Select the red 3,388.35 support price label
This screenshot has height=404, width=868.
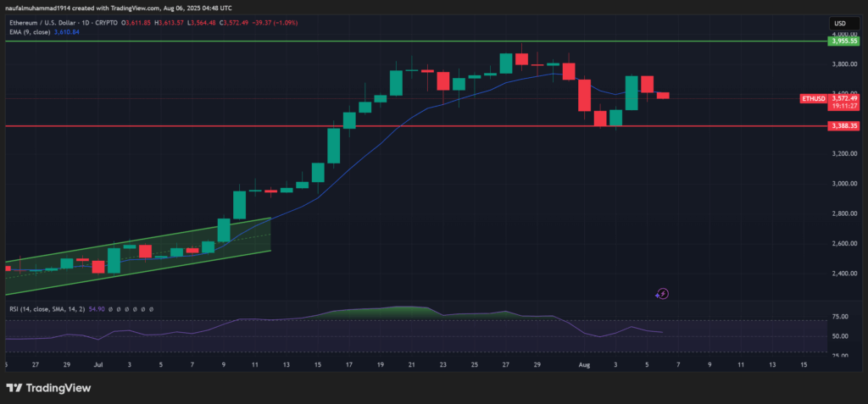pyautogui.click(x=844, y=125)
